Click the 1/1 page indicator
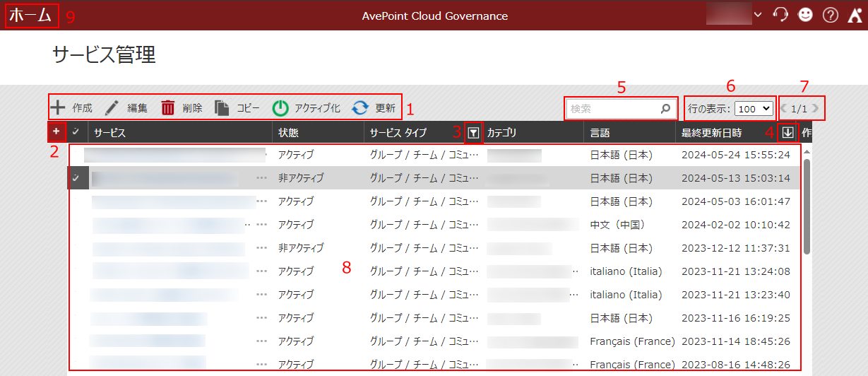868x376 pixels. click(x=799, y=109)
